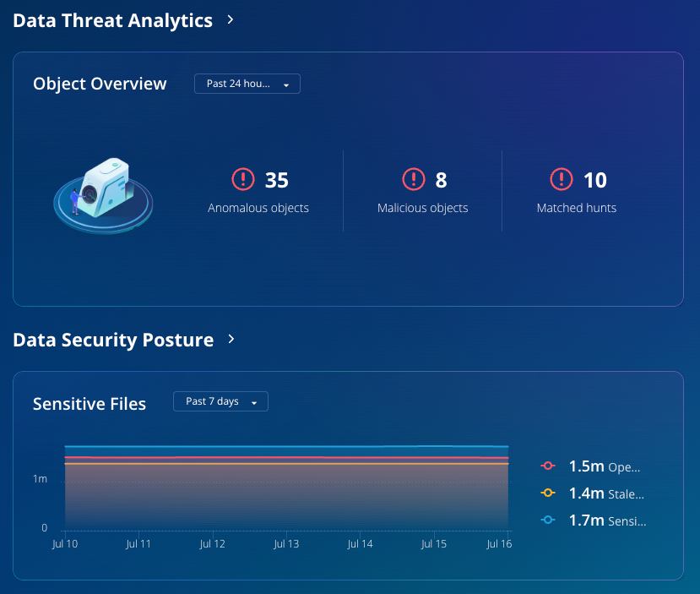Viewport: 700px width, 594px height.
Task: Click the Jul 14 axis label
Action: coord(360,544)
